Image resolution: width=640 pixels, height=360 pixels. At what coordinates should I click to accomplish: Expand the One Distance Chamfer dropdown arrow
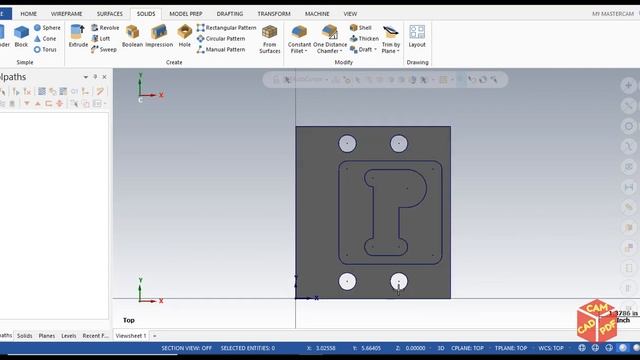click(341, 51)
